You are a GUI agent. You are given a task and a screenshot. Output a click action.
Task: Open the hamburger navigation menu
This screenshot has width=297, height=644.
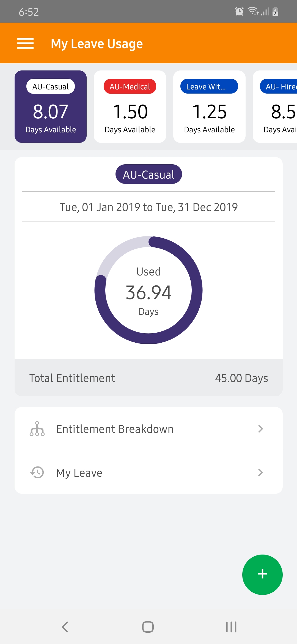25,43
